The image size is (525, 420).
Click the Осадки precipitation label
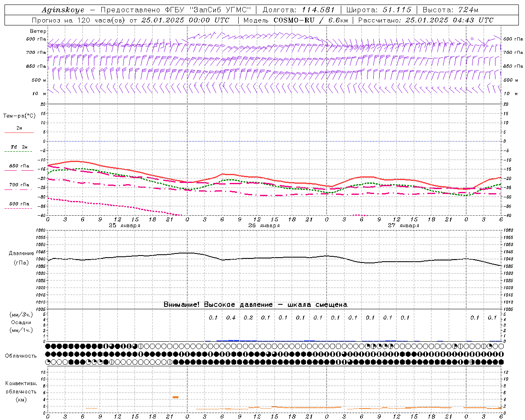coord(21,322)
